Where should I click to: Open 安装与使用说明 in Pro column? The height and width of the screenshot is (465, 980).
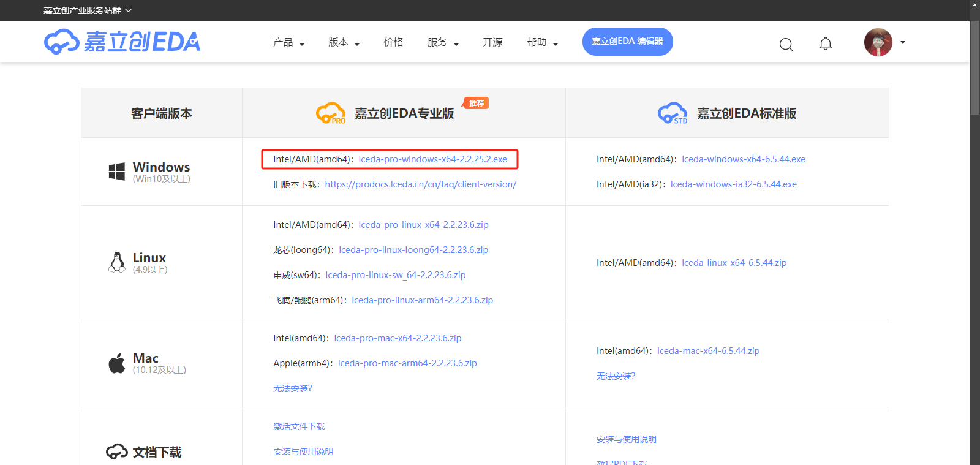tap(303, 452)
